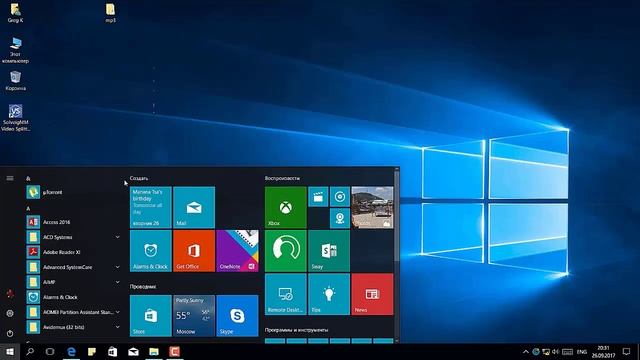Viewport: 640px width, 360px height.
Task: Launch the Alarms & Clock tile
Action: [151, 251]
